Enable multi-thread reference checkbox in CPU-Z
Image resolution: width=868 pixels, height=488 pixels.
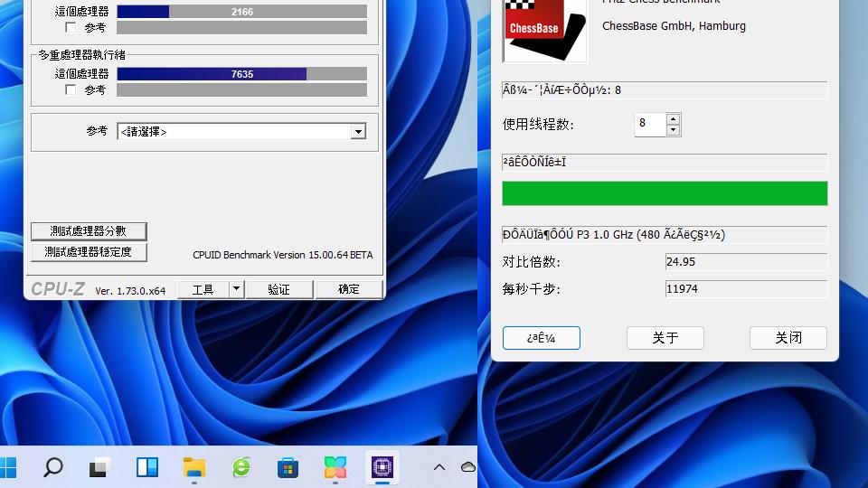[x=71, y=89]
